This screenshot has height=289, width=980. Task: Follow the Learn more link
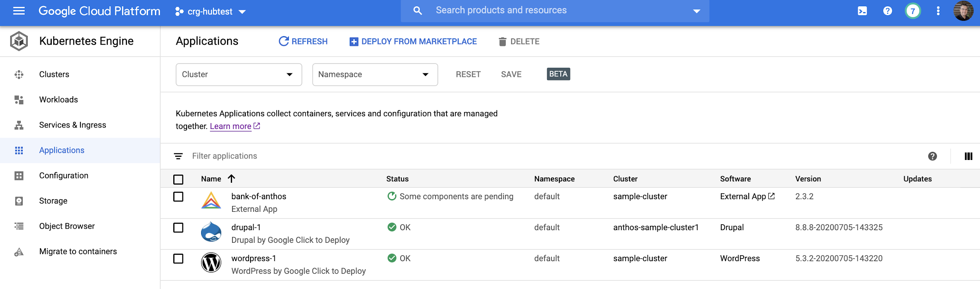tap(230, 126)
